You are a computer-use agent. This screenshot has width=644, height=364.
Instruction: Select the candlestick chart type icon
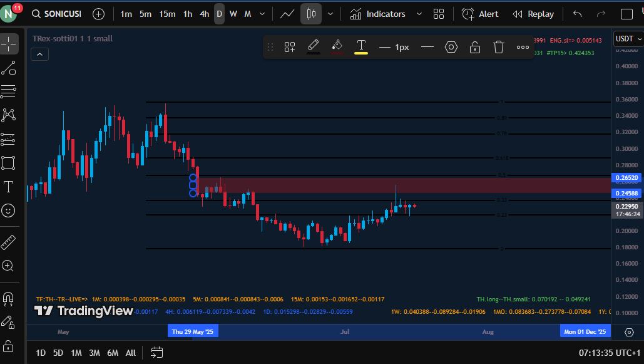tap(311, 14)
